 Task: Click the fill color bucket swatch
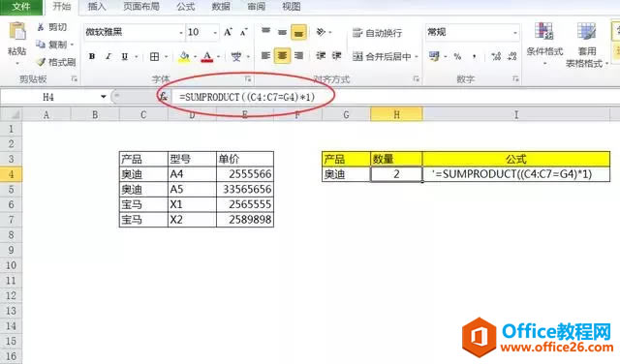(x=184, y=56)
